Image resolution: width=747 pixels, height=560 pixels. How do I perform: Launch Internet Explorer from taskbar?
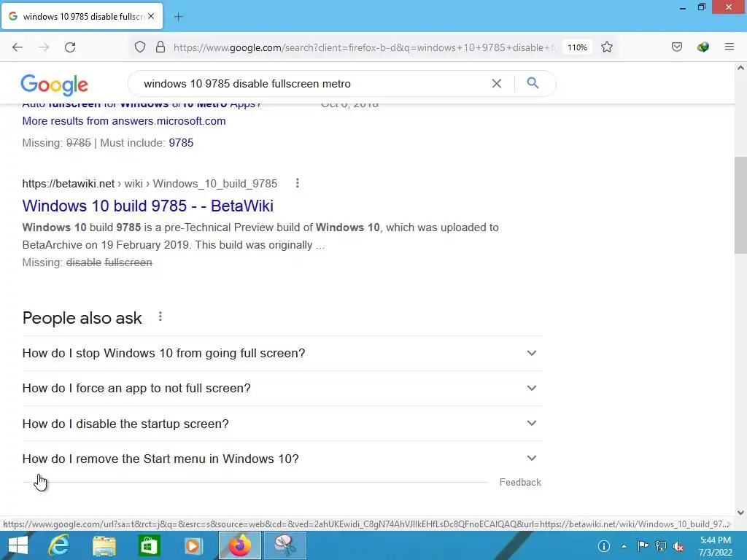point(59,545)
